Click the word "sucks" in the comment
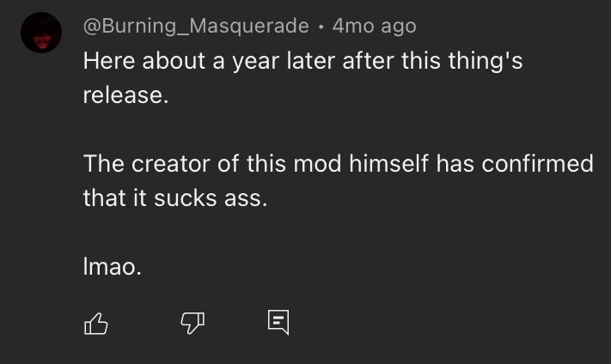 click(174, 198)
